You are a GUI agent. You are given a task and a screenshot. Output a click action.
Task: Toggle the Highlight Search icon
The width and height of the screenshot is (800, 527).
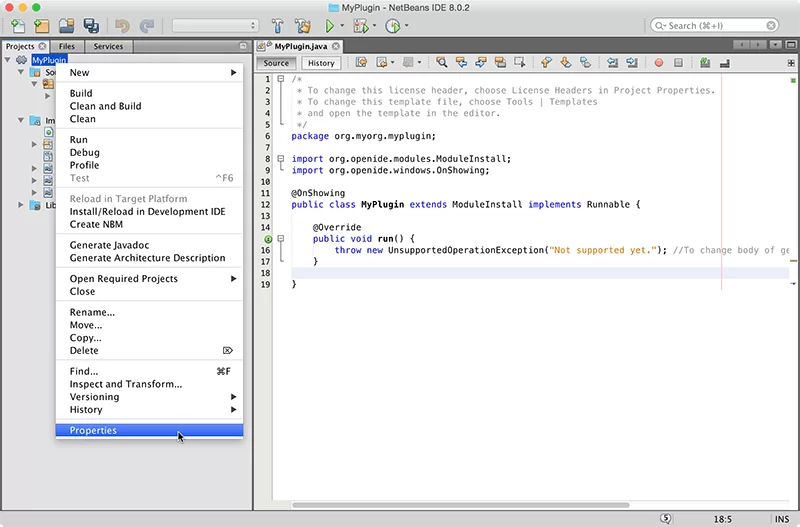500,63
